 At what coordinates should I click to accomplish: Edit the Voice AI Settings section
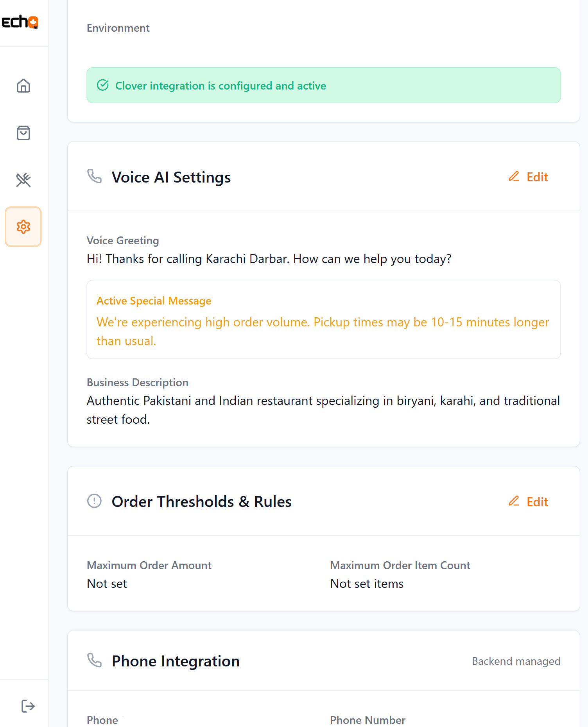tap(537, 177)
